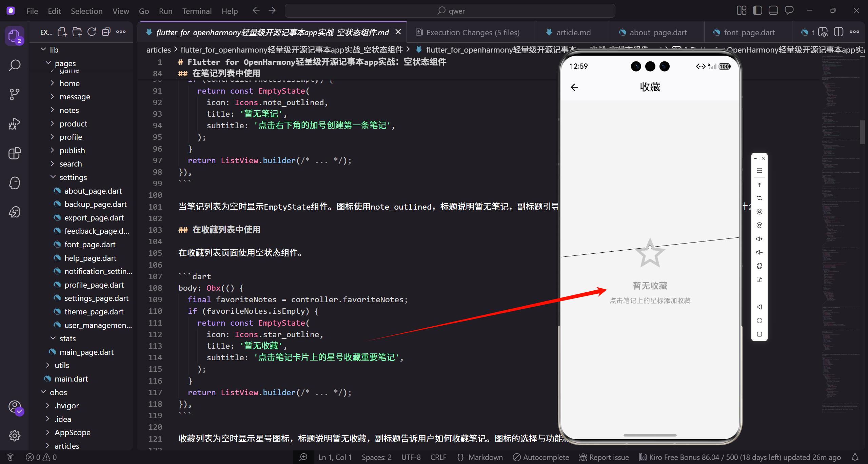Viewport: 868px width, 464px height.
Task: Tap the emulator home circle button
Action: click(x=759, y=321)
